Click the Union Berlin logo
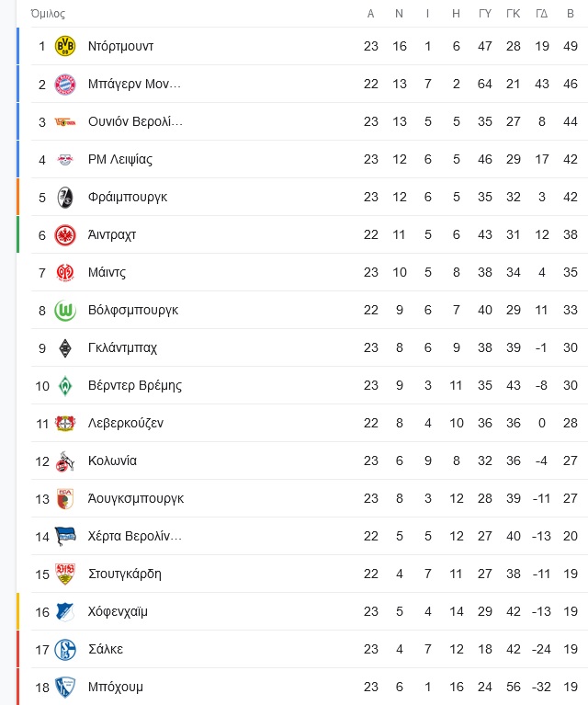Viewport: 588px width, 705px height. pos(65,122)
